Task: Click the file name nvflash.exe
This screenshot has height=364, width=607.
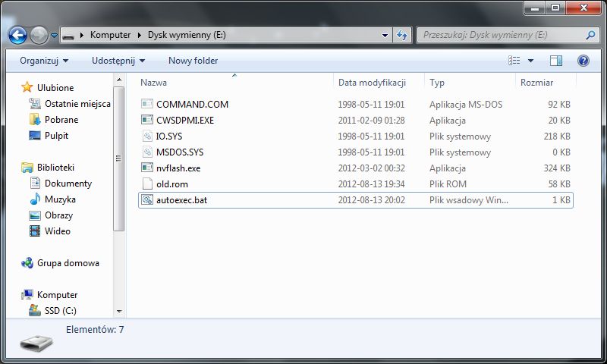Action: [178, 168]
